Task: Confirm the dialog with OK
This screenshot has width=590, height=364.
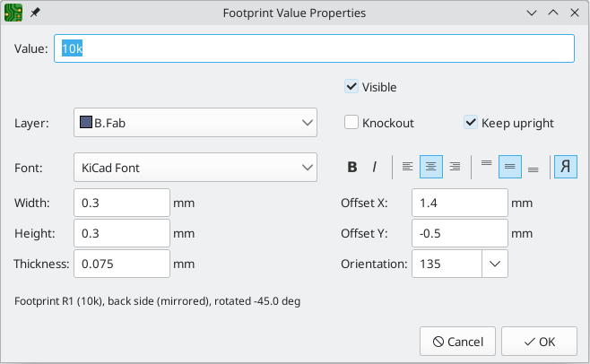Action: click(x=539, y=342)
